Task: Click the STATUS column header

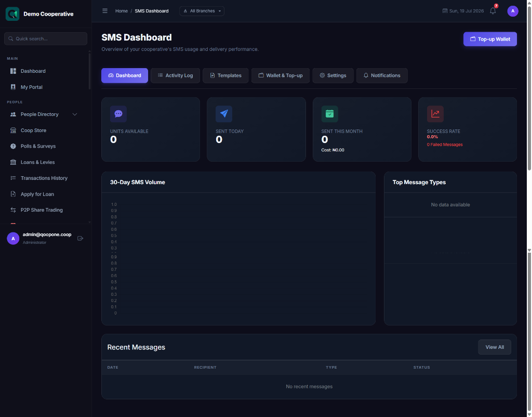Action: [422, 368]
